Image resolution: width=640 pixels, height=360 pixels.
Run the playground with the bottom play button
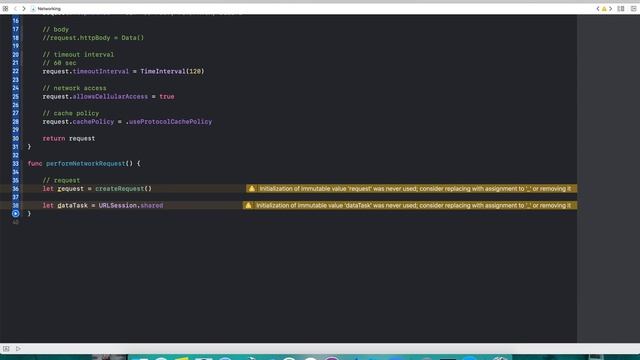[x=18, y=349]
